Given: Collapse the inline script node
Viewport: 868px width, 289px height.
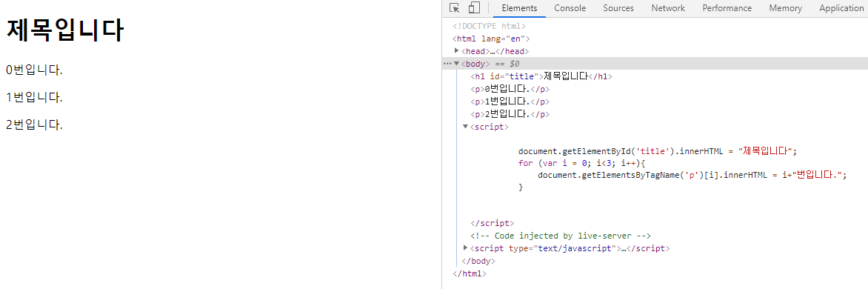Looking at the screenshot, I should (466, 127).
